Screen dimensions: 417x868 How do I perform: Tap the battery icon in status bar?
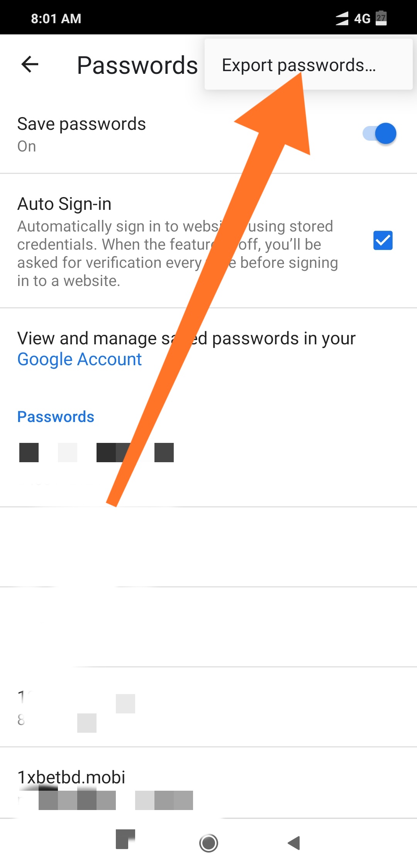381,18
